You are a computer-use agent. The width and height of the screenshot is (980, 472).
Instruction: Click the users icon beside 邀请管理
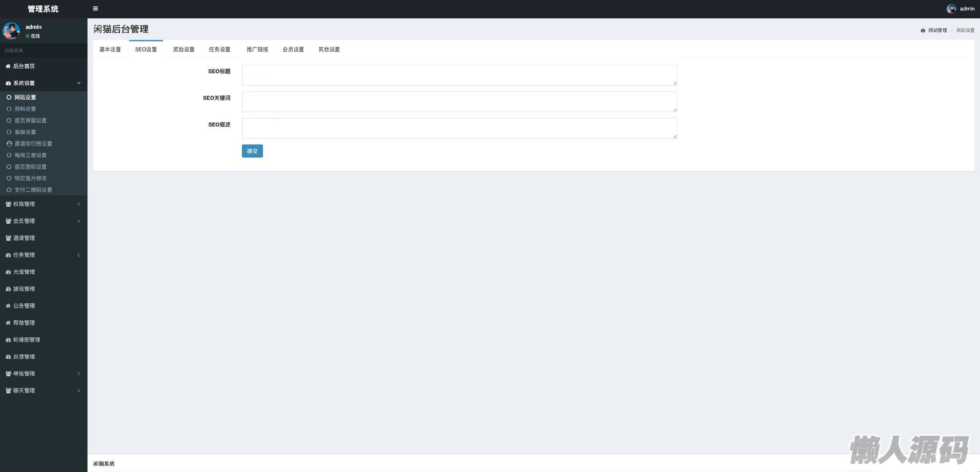[x=8, y=238]
